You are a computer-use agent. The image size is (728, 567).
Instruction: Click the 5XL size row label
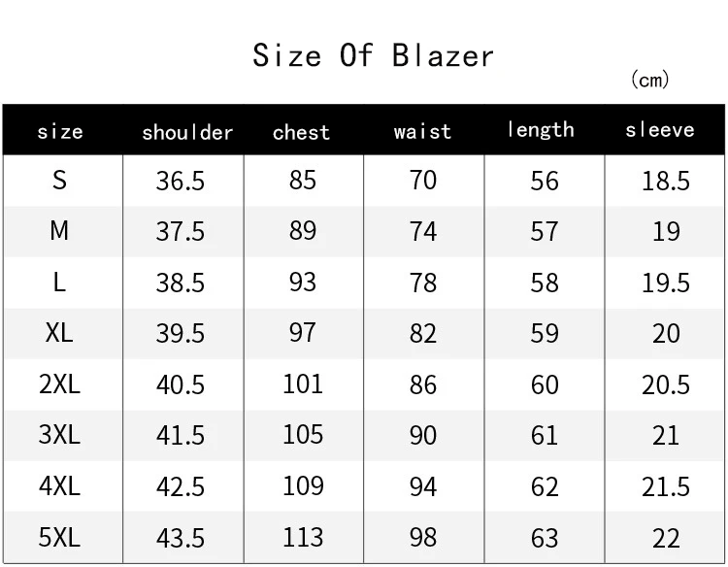click(59, 537)
